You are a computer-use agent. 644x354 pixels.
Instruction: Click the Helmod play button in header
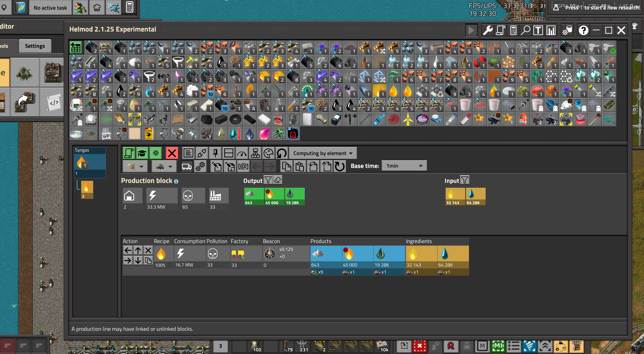[x=471, y=30]
